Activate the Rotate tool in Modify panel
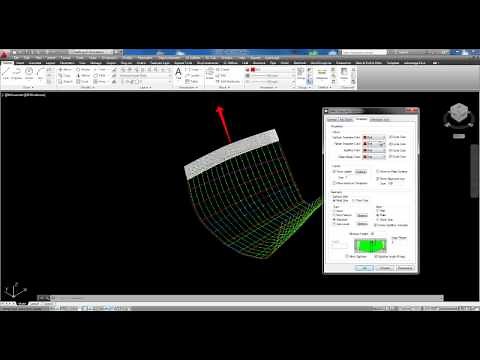The width and height of the screenshot is (480, 360). pos(83,69)
